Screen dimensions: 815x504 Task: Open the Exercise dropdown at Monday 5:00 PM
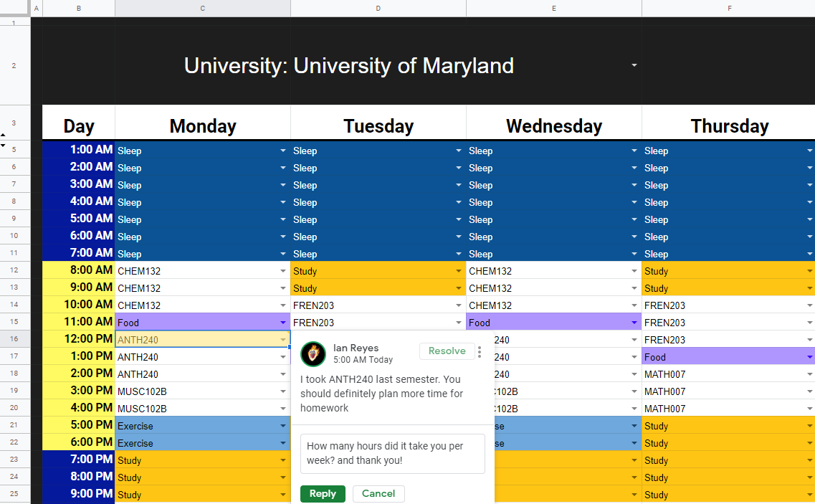pos(282,425)
